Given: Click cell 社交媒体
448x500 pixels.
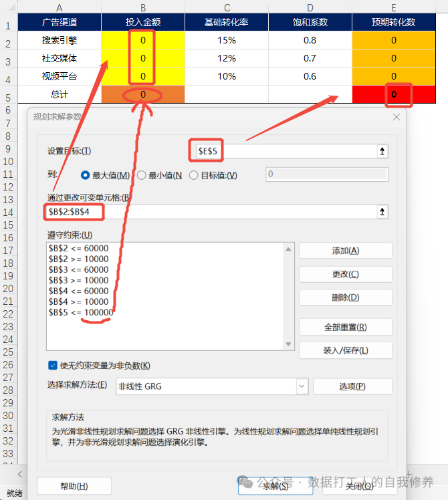Looking at the screenshot, I should pos(60,58).
